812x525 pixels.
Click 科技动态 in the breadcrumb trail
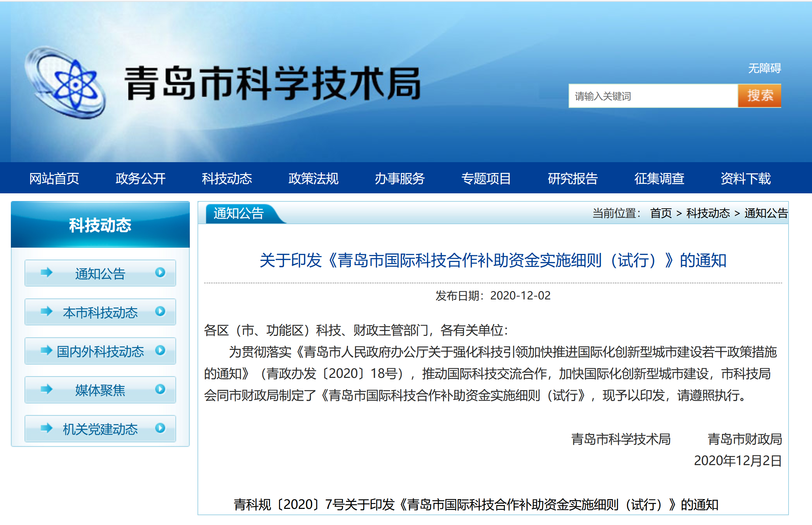coord(708,213)
